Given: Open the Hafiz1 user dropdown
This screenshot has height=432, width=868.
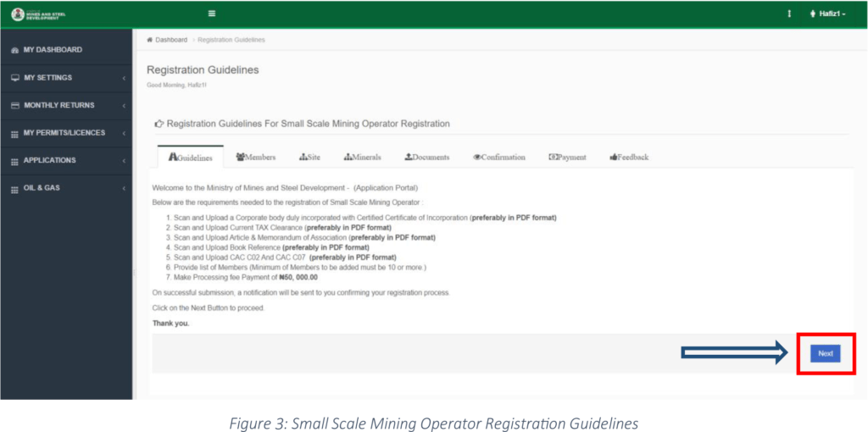Looking at the screenshot, I should (x=828, y=14).
